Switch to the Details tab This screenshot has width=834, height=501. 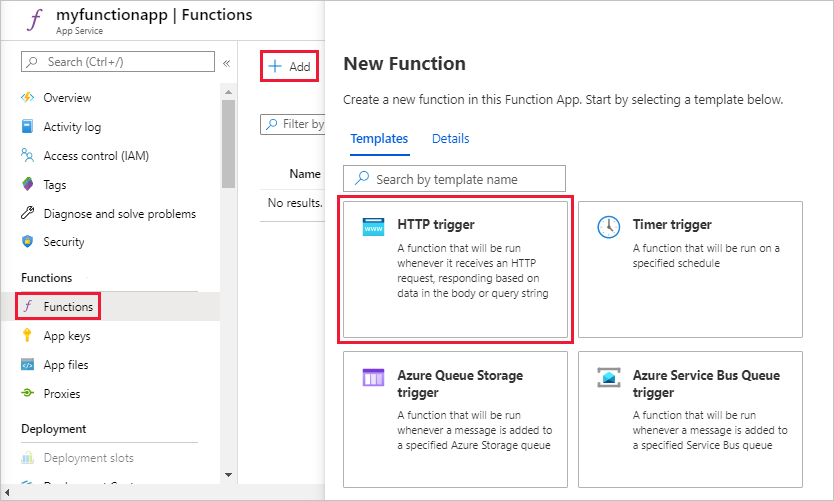pyautogui.click(x=450, y=139)
